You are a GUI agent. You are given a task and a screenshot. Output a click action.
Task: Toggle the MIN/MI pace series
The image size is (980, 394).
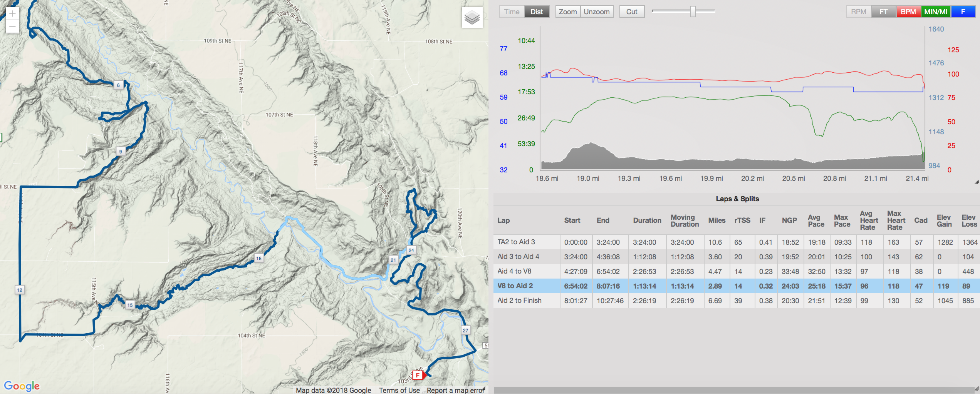[x=936, y=12]
